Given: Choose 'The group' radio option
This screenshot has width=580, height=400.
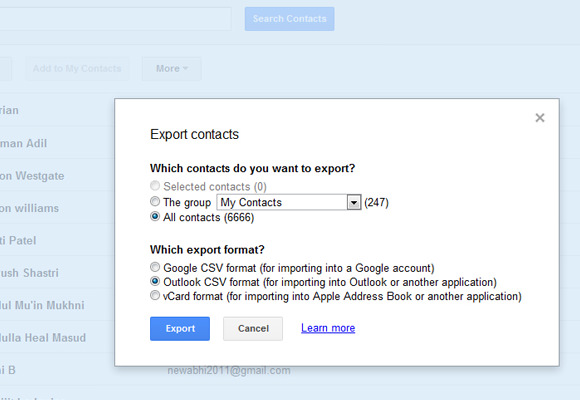Looking at the screenshot, I should point(155,201).
